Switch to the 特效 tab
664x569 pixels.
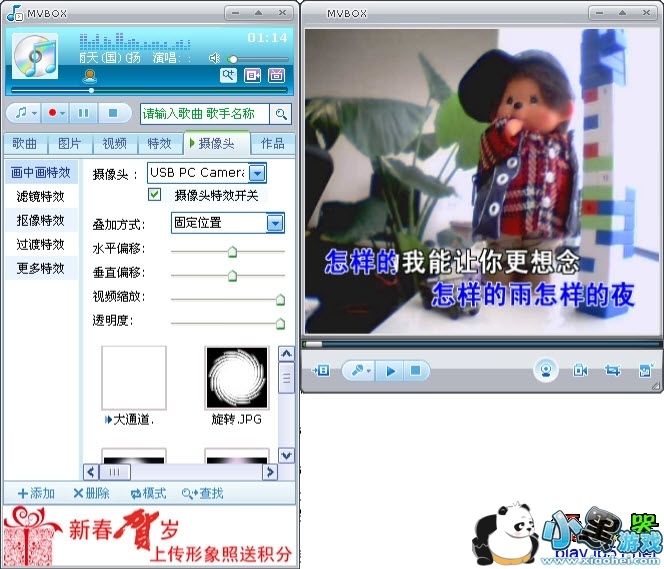coord(160,144)
